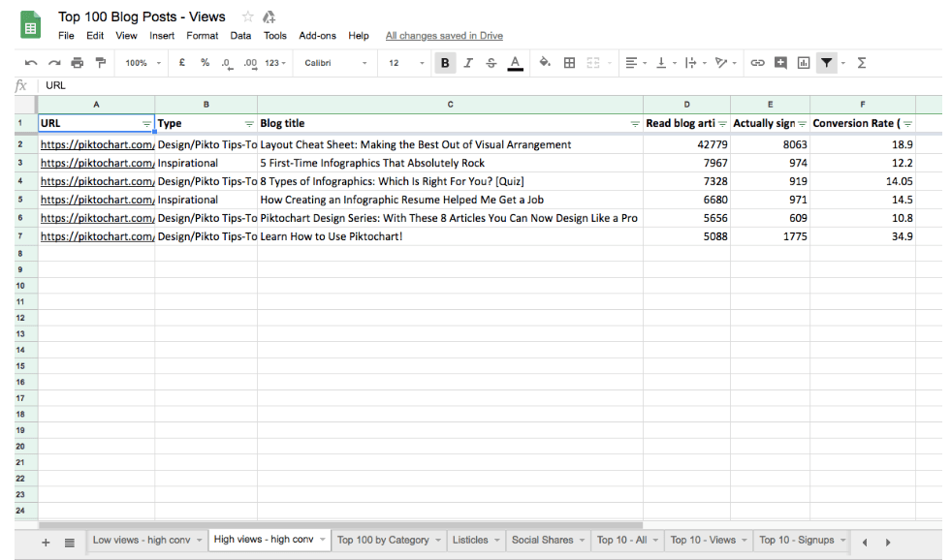Viewport: 951px width, 560px height.
Task: Select the Learn How to Use Piktochart! cell
Action: point(450,236)
